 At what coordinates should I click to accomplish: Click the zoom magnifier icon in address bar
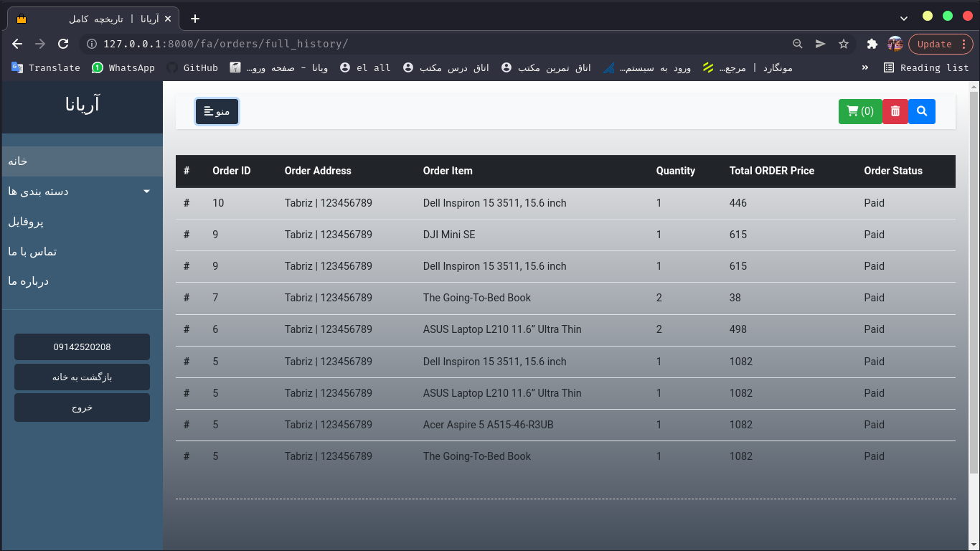point(797,44)
